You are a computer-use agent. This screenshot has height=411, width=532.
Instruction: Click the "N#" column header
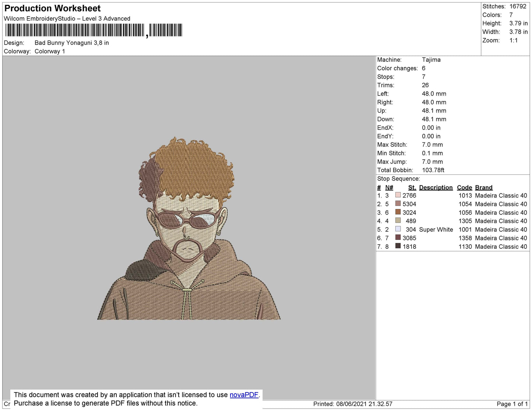tap(389, 187)
